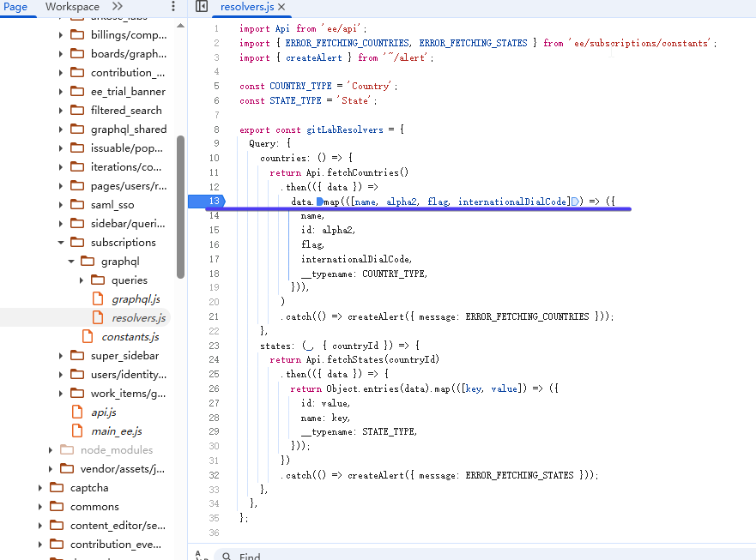Expand the boards/graph... folder

(x=60, y=54)
